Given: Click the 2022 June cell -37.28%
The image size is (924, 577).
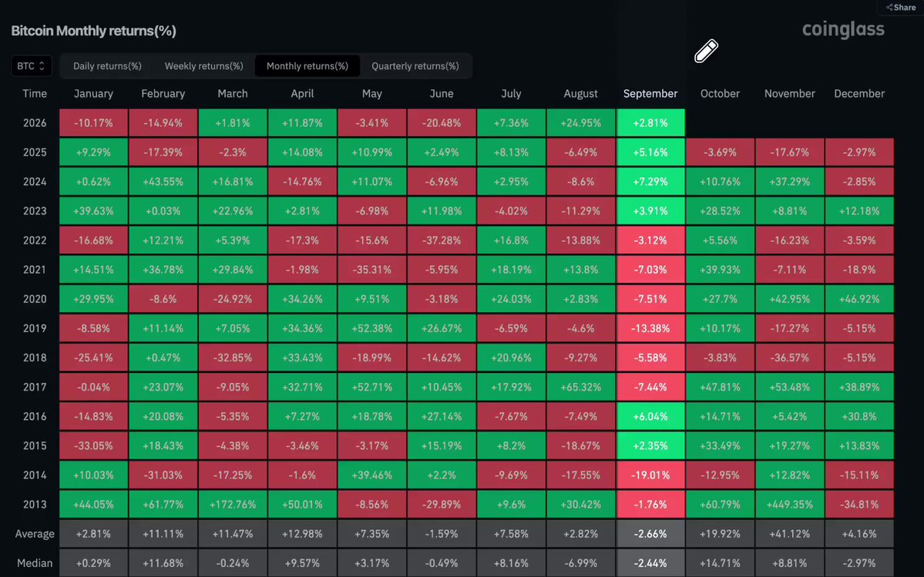Looking at the screenshot, I should pos(442,240).
